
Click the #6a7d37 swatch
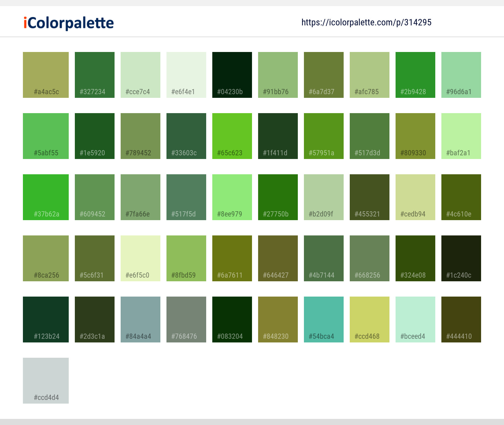324,75
